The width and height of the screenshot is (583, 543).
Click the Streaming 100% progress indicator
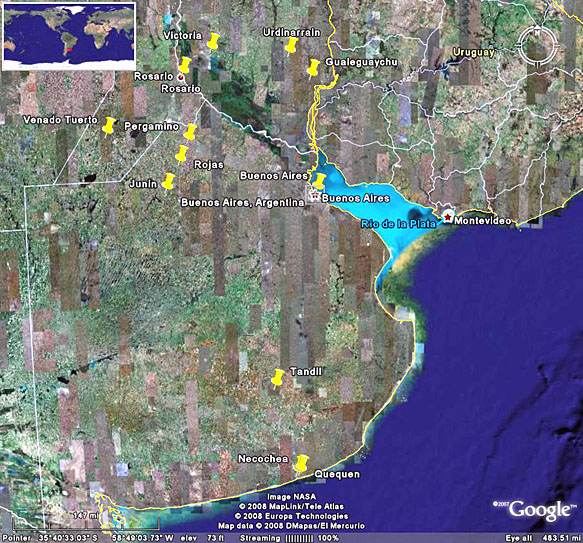click(x=289, y=538)
